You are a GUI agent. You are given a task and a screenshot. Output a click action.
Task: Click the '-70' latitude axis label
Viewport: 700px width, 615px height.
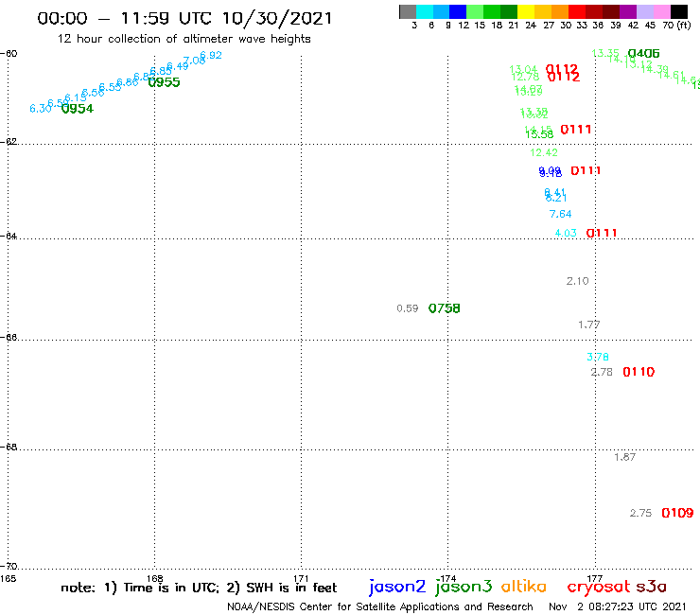point(9,567)
